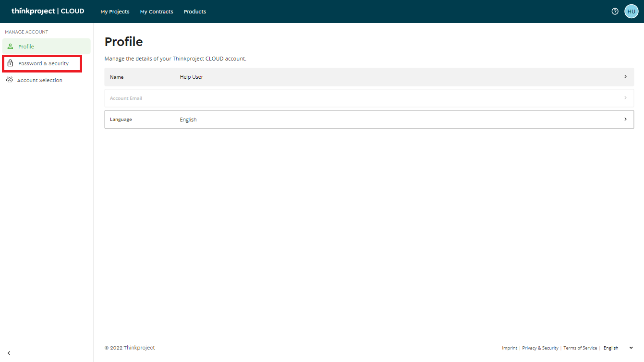Click the help question mark icon

tap(615, 12)
